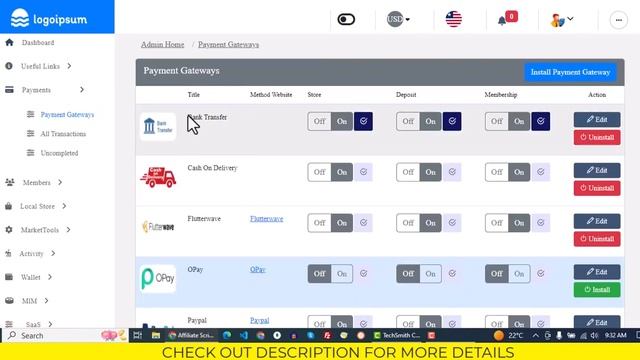Expand the Members submenu chevron
The width and height of the screenshot is (640, 360).
60,182
